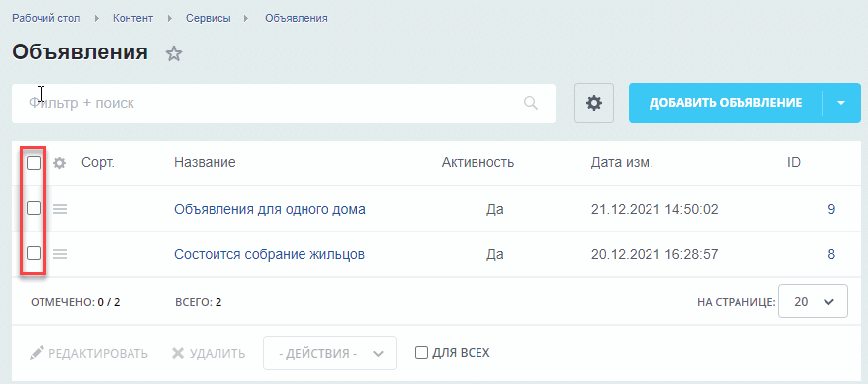Screen dimensions: 868x384
Task: Open Объявления для одного дома announcement
Action: point(270,210)
